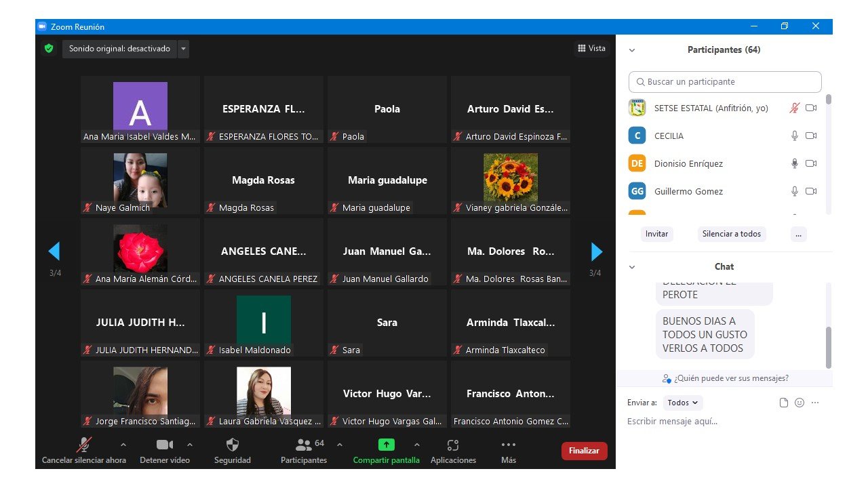Click the green encryption shield icon
Screen dimensions: 868x488
[x=48, y=49]
